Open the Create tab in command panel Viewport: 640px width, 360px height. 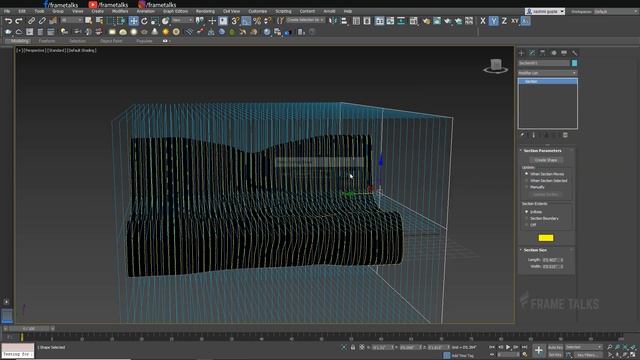click(521, 53)
